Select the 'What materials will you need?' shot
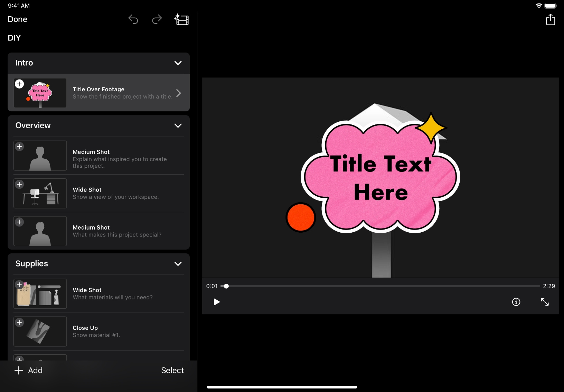This screenshot has height=392, width=564. [113, 293]
